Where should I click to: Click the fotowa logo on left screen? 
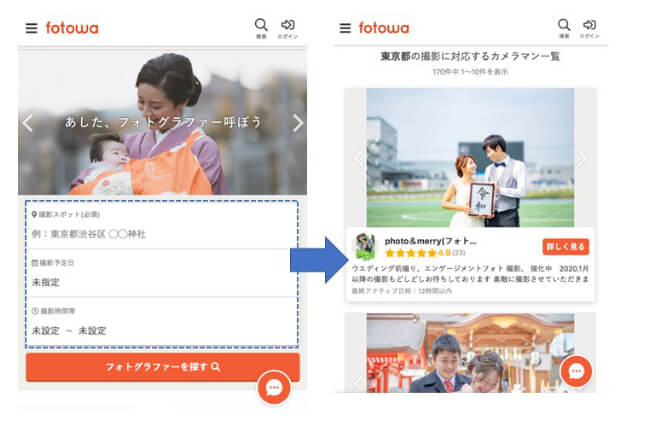72,28
